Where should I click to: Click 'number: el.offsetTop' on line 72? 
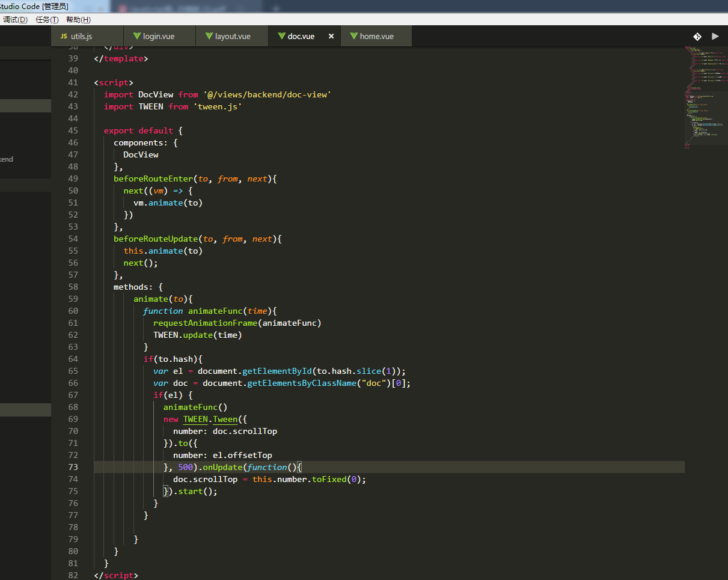222,455
